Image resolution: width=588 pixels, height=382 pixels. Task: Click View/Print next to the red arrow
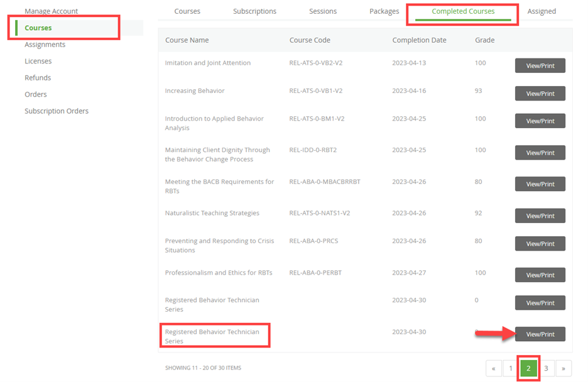pos(540,334)
